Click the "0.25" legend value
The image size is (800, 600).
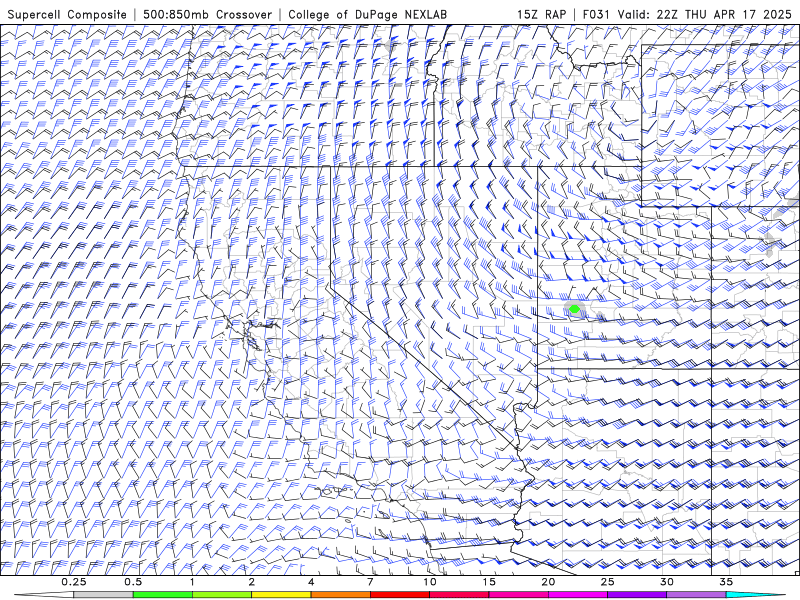coord(74,582)
